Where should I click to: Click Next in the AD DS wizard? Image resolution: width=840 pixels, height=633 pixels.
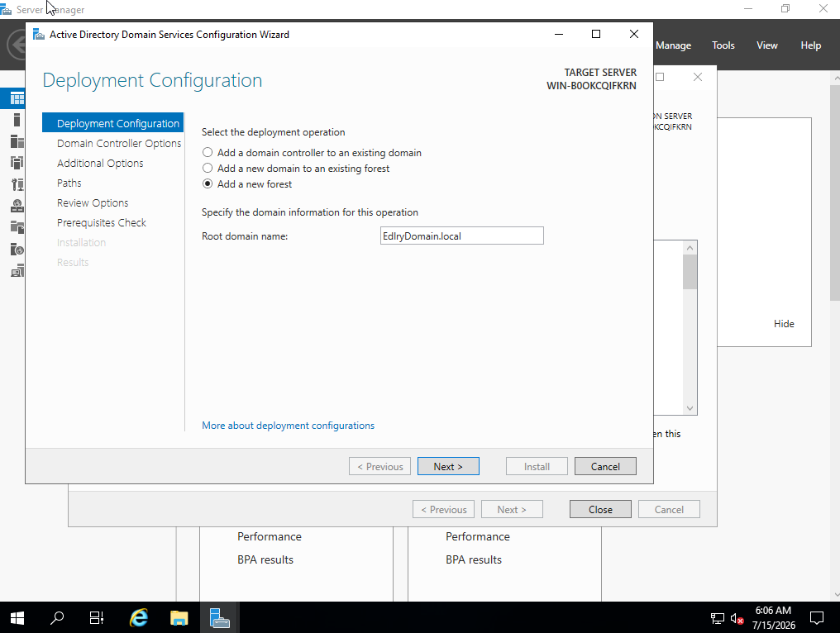[448, 466]
